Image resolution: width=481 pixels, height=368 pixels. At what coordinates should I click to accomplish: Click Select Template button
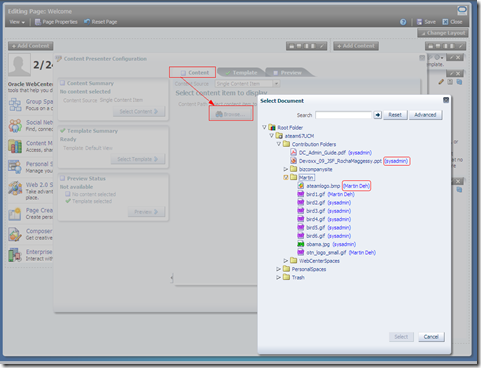tap(138, 159)
